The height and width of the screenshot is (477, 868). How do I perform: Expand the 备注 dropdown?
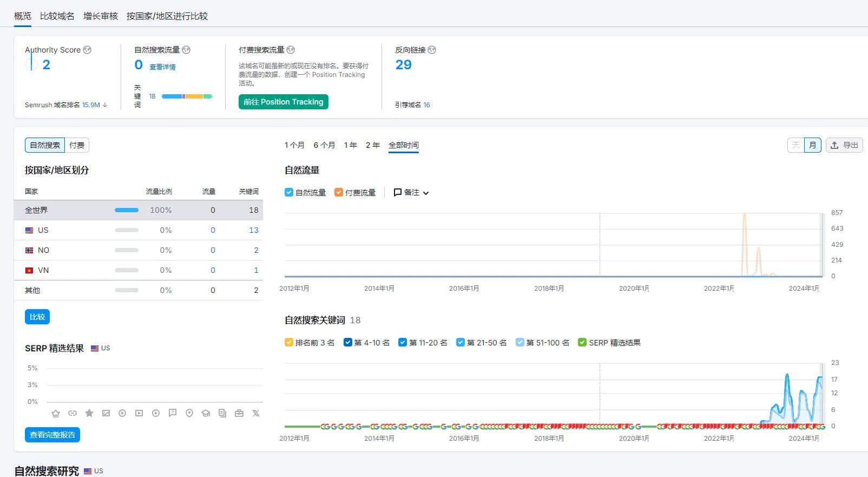411,192
